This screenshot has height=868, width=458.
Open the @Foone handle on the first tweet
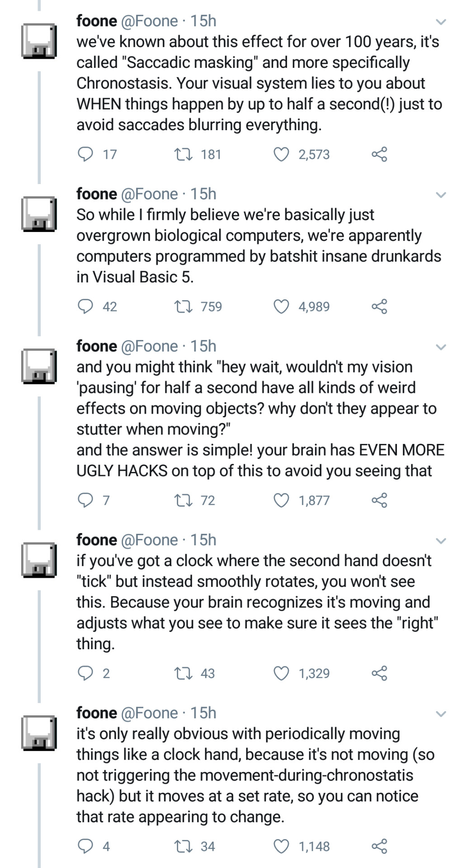[x=150, y=21]
